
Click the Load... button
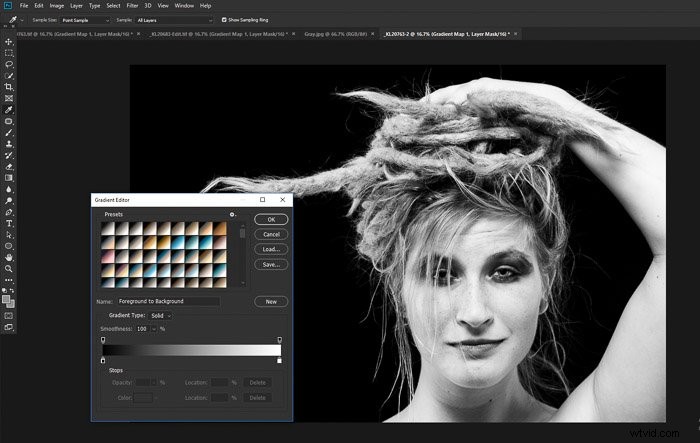[x=271, y=249]
